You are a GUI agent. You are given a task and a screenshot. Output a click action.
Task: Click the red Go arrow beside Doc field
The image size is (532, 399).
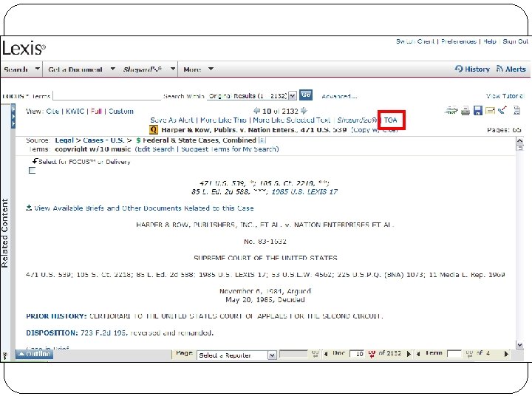pos(371,354)
